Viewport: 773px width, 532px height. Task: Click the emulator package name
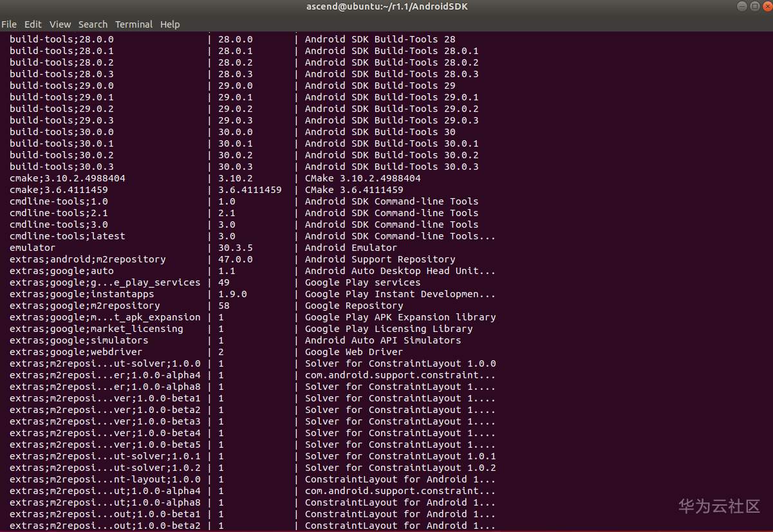coord(32,248)
